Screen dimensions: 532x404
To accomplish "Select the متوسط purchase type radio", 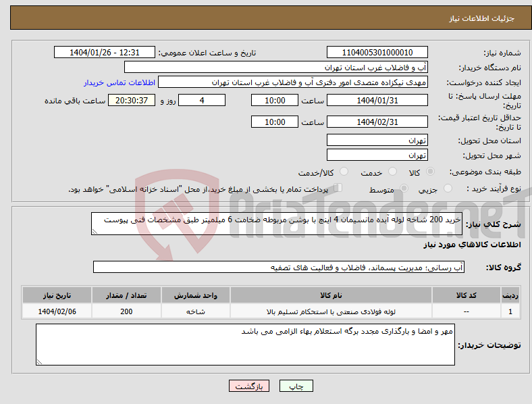I will pos(404,188).
